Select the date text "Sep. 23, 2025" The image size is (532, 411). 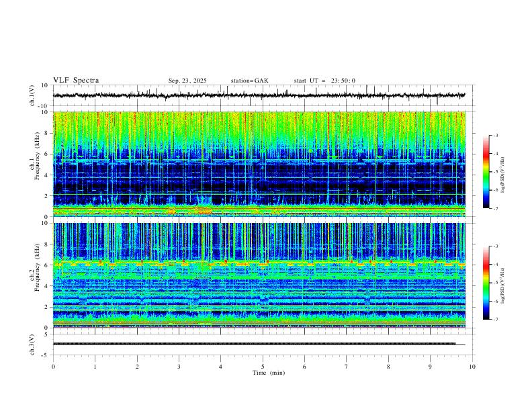187,81
